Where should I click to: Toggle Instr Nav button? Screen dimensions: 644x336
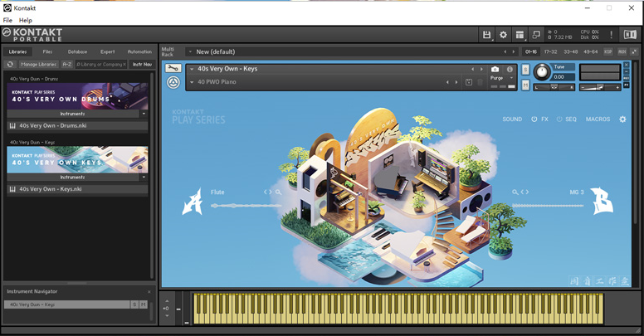(x=142, y=64)
